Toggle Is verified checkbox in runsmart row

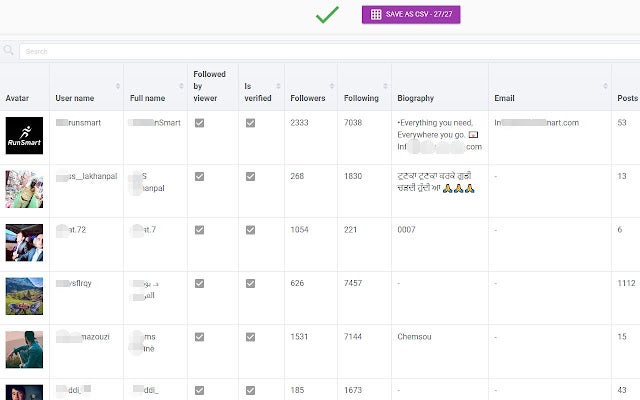click(251, 123)
